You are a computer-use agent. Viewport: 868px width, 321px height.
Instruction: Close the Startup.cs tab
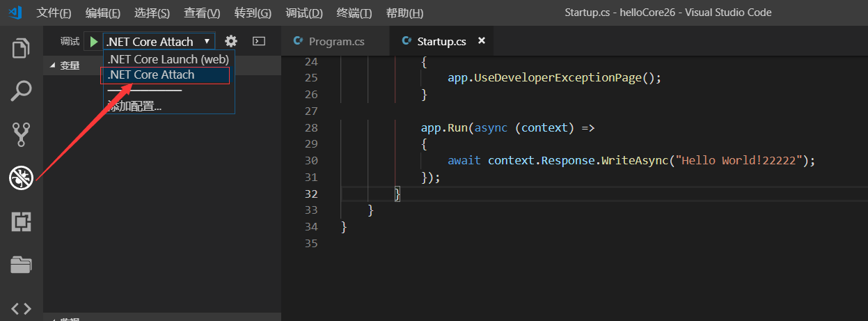[481, 41]
